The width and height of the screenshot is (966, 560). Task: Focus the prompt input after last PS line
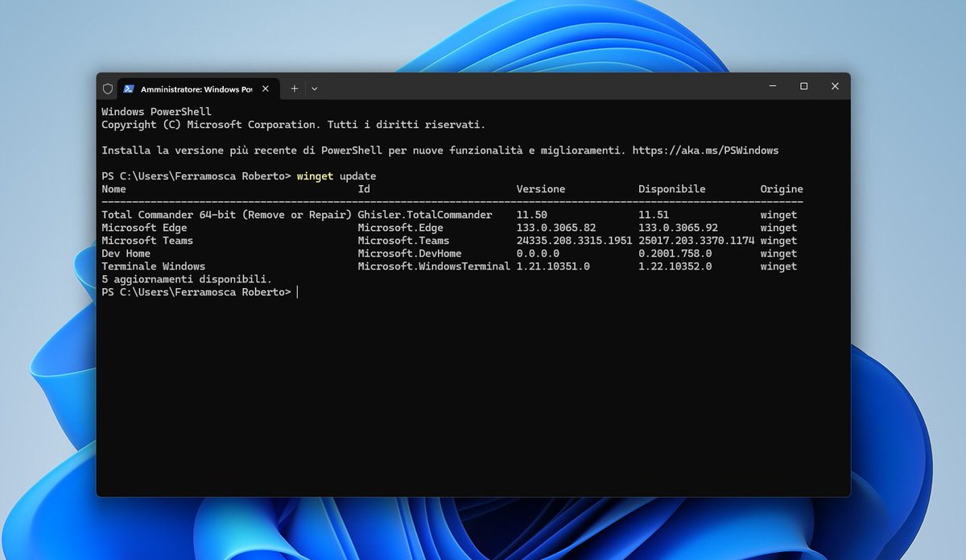[297, 292]
